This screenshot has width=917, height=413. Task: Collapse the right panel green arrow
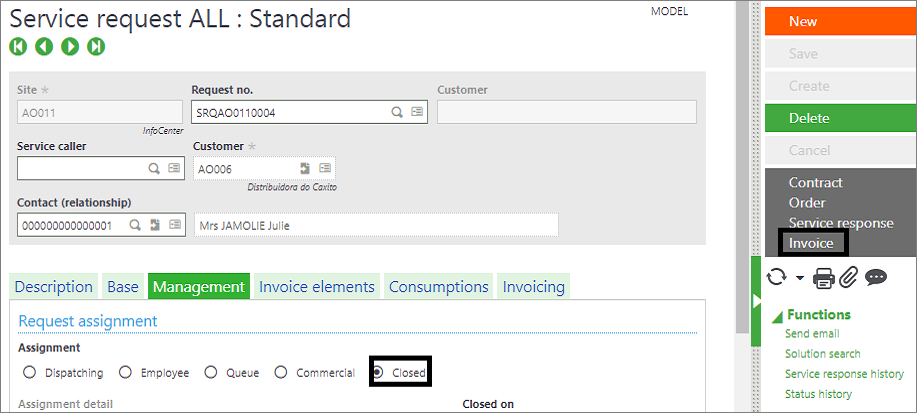(756, 301)
